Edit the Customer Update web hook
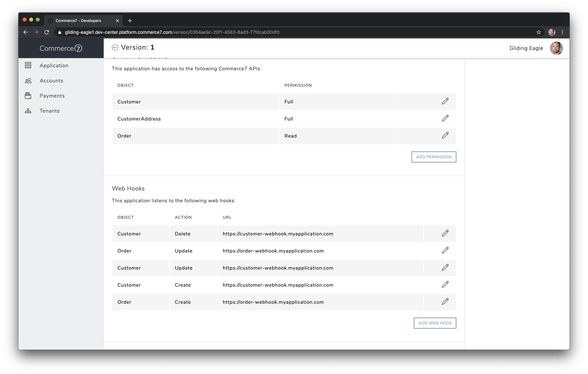The width and height of the screenshot is (588, 374). pos(445,267)
